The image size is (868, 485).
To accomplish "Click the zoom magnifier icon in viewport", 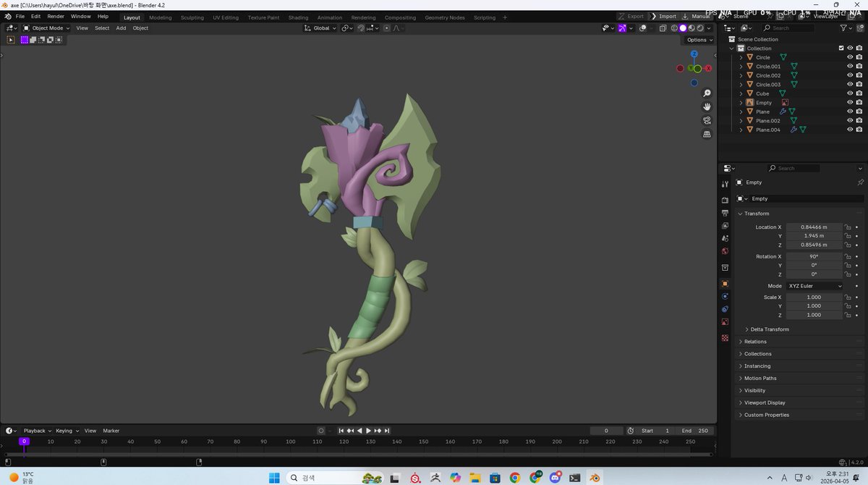I will [707, 93].
